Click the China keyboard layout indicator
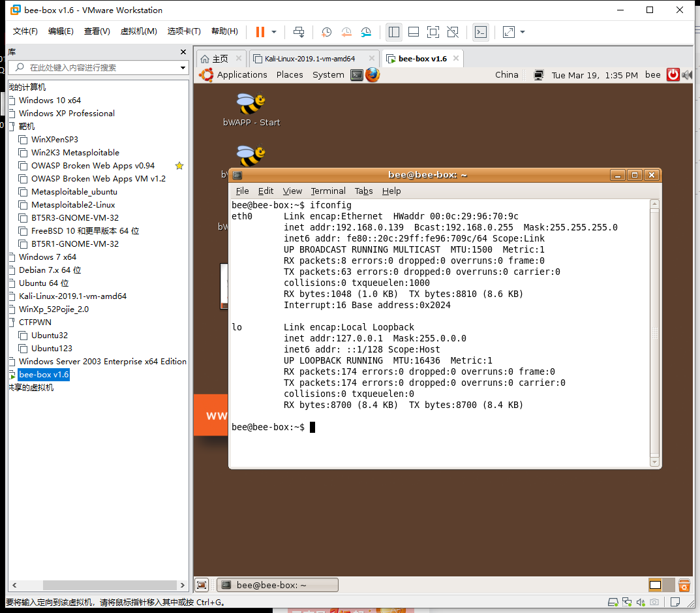Image resolution: width=700 pixels, height=613 pixels. [x=507, y=74]
